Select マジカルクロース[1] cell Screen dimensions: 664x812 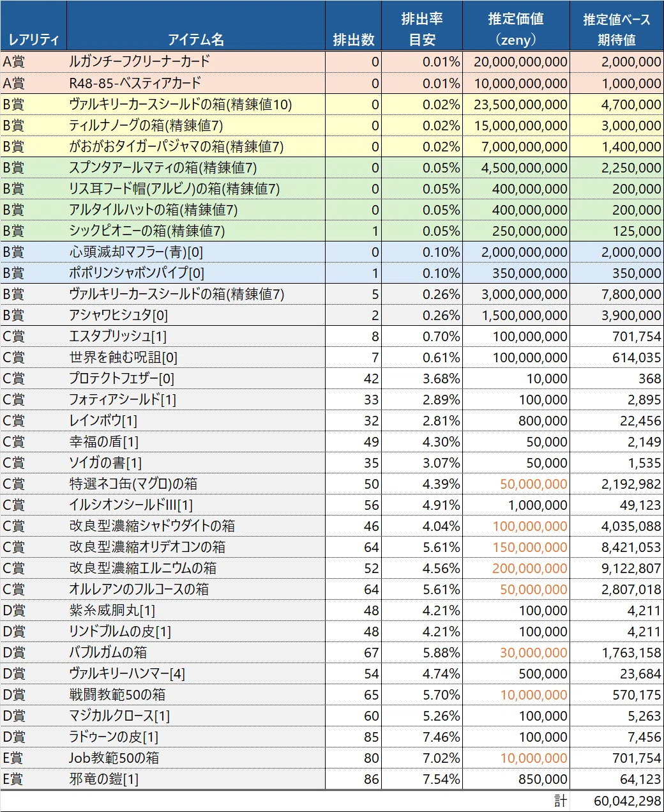(196, 716)
